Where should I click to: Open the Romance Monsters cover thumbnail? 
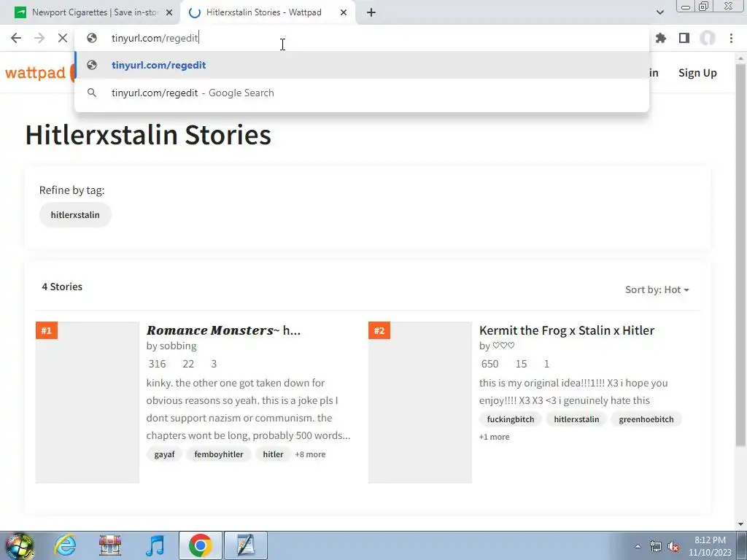click(88, 402)
